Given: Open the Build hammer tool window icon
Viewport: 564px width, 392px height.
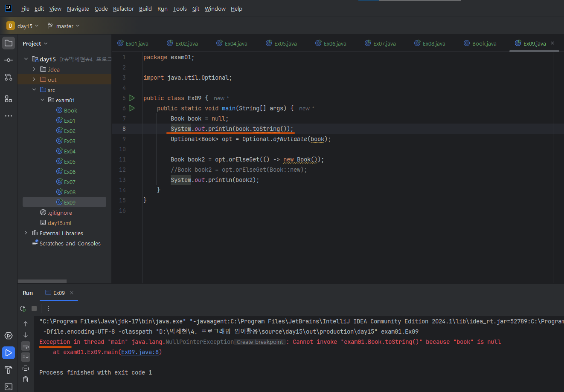Looking at the screenshot, I should click(9, 370).
